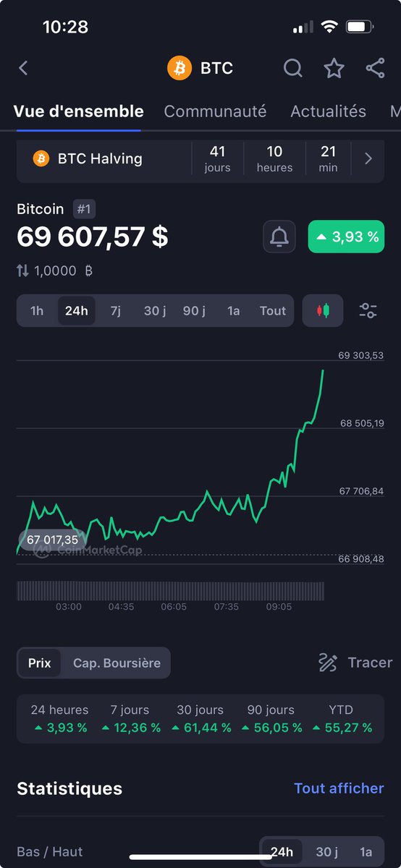Viewport: 401px width, 868px height.
Task: Tap the status bar clock 10:28
Action: point(65,27)
